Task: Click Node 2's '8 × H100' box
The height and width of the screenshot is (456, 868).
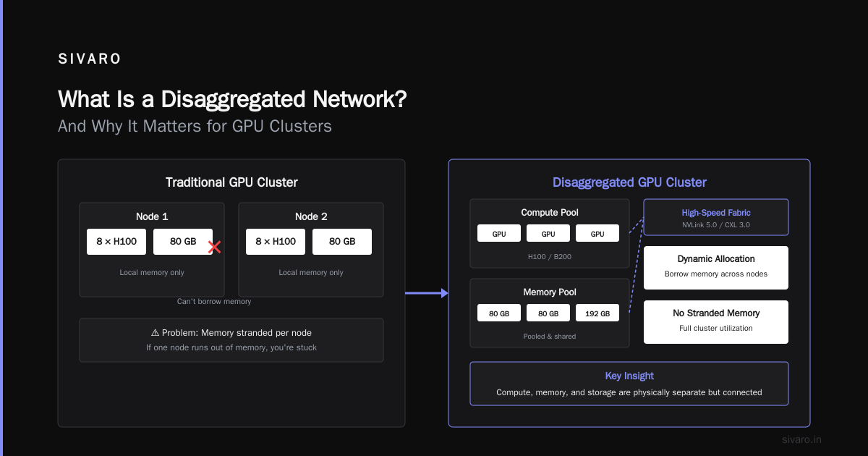Action: 276,242
